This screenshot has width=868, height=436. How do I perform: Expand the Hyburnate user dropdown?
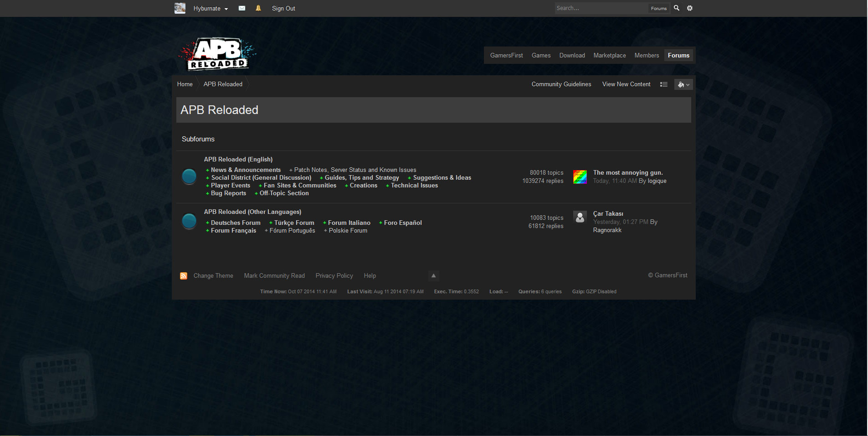211,9
